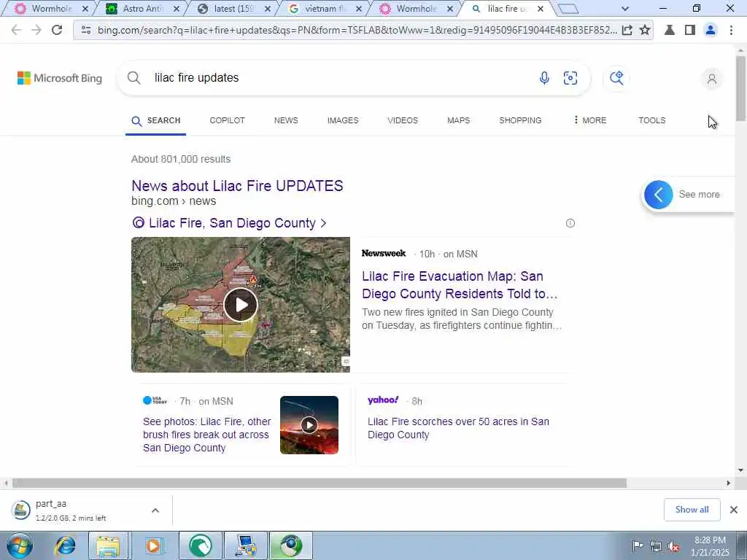The height and width of the screenshot is (560, 747).
Task: Open News about Lilac Fire UPDATES link
Action: click(237, 186)
